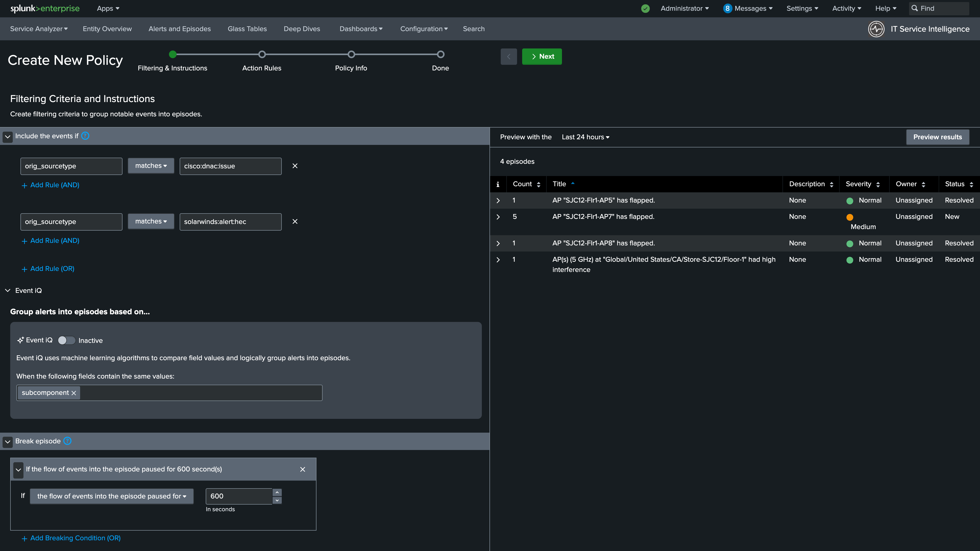Viewport: 980px width, 551px height.
Task: Delete the 600 second breaking condition with X
Action: [302, 469]
